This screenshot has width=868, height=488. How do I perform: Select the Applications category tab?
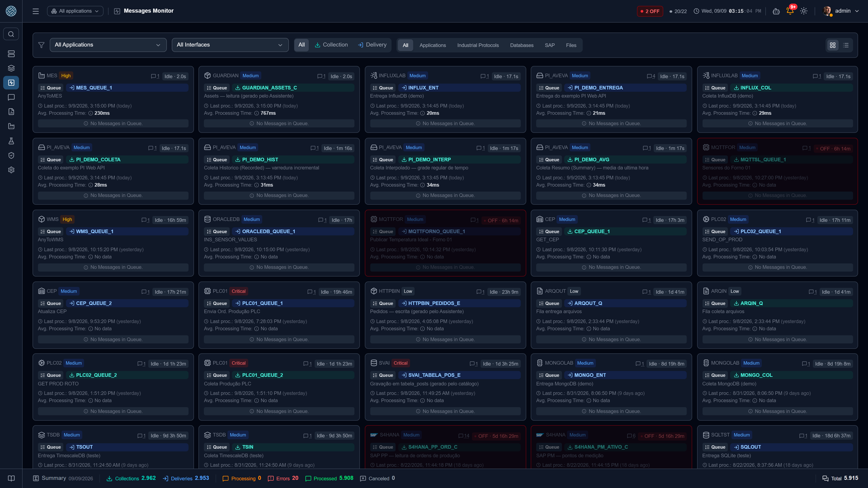point(432,45)
